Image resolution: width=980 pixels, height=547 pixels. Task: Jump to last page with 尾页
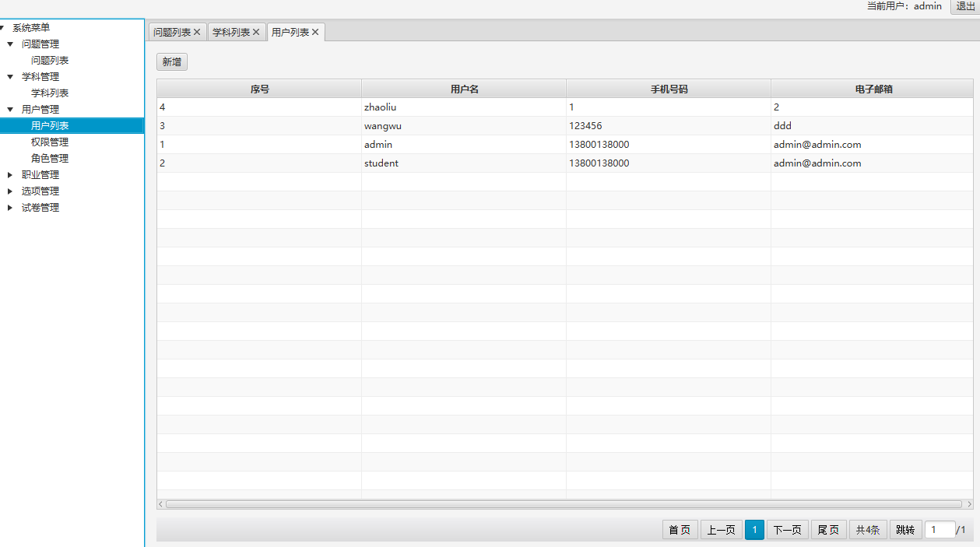828,530
